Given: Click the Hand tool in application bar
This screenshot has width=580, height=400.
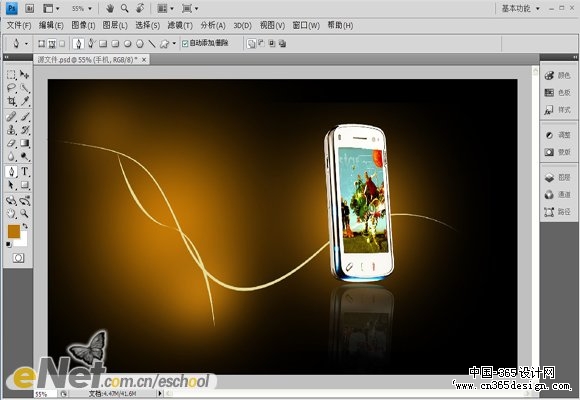Looking at the screenshot, I should [110, 8].
